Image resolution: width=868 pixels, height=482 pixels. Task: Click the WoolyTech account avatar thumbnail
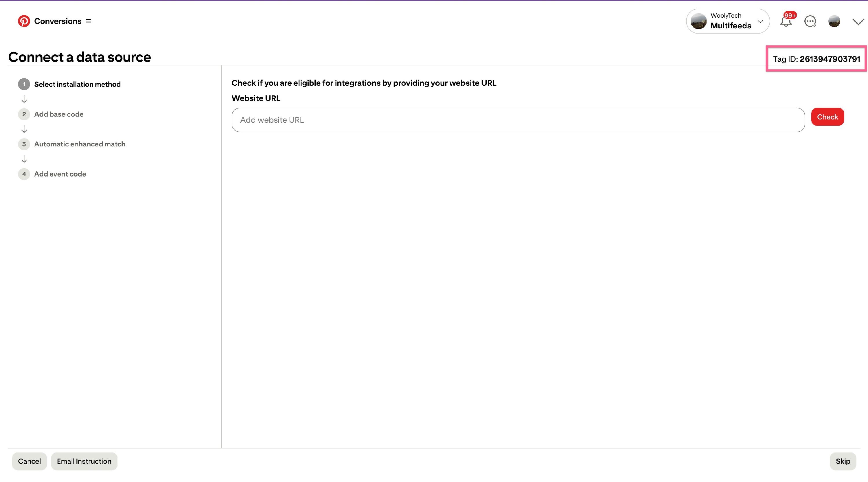(698, 21)
